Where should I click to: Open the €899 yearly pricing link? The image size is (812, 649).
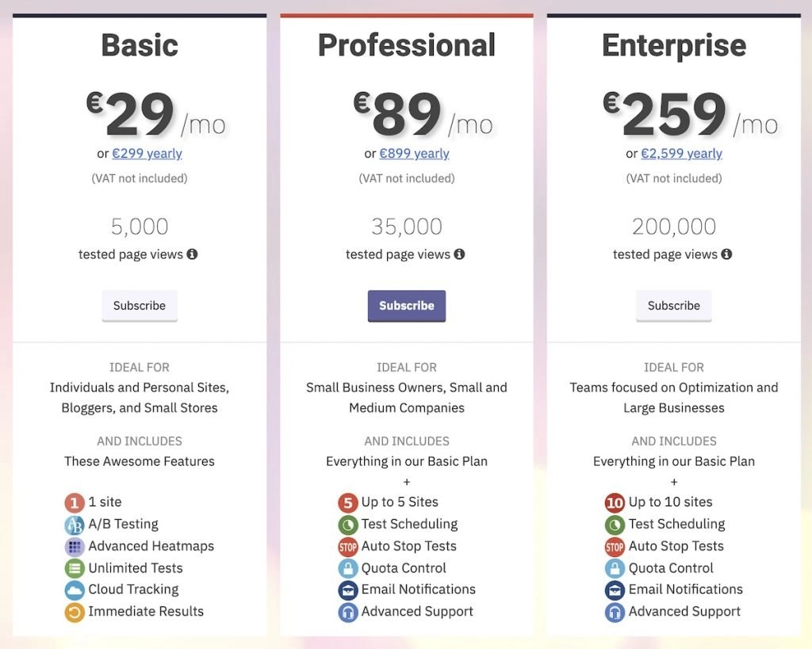[x=414, y=154]
